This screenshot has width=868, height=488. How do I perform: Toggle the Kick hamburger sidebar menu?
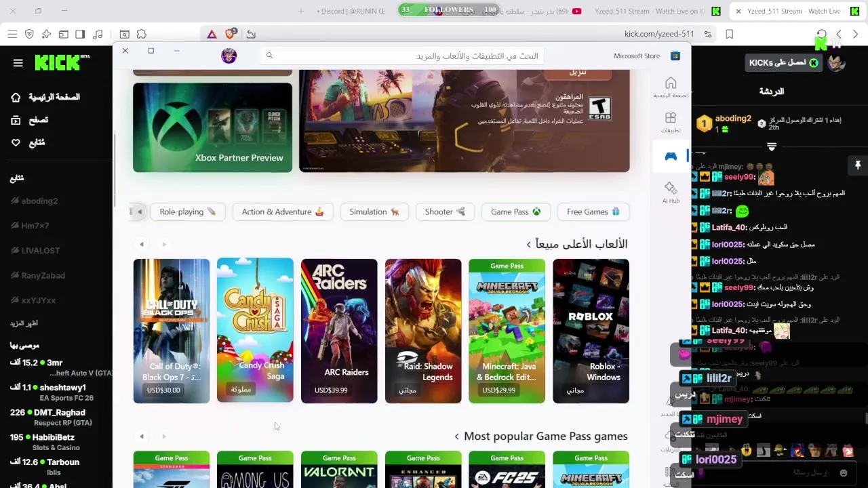(18, 63)
